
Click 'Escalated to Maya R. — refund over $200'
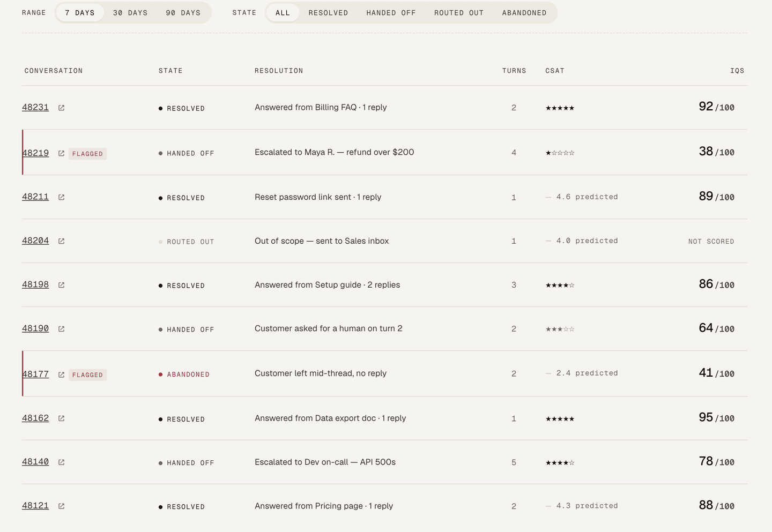[x=335, y=152]
